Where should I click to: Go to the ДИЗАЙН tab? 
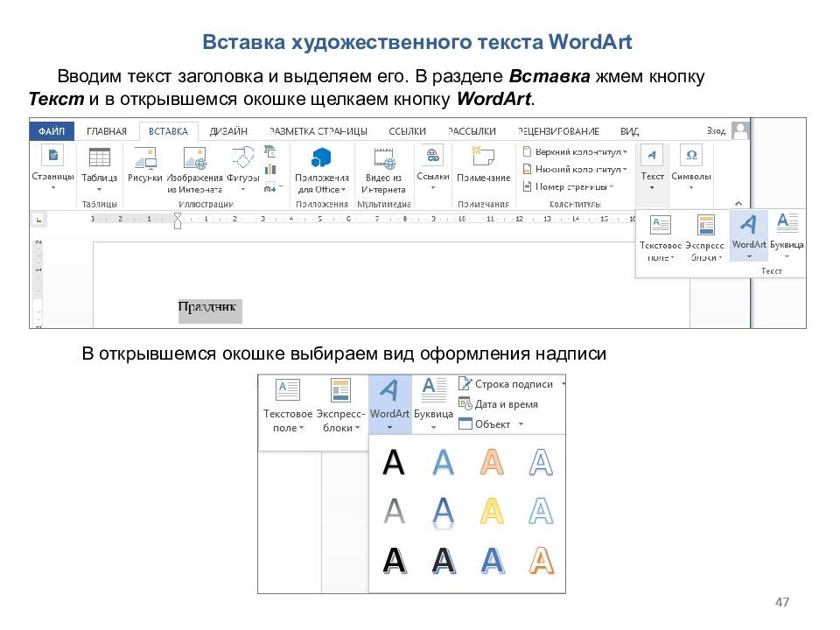click(228, 131)
